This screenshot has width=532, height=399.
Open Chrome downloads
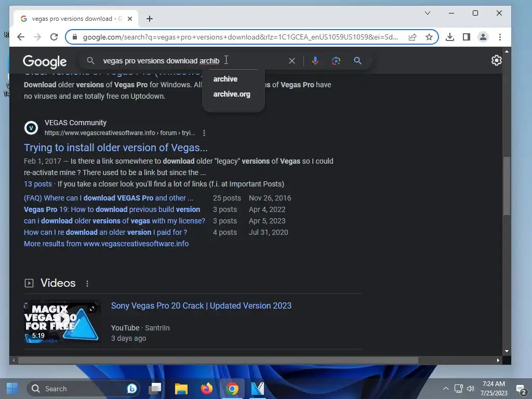click(x=450, y=37)
